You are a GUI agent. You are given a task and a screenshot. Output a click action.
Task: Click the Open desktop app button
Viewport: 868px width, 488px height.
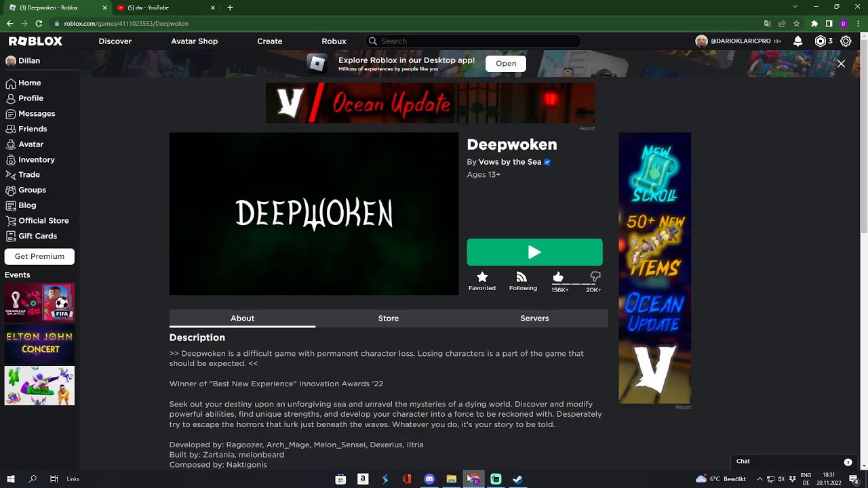pyautogui.click(x=506, y=64)
